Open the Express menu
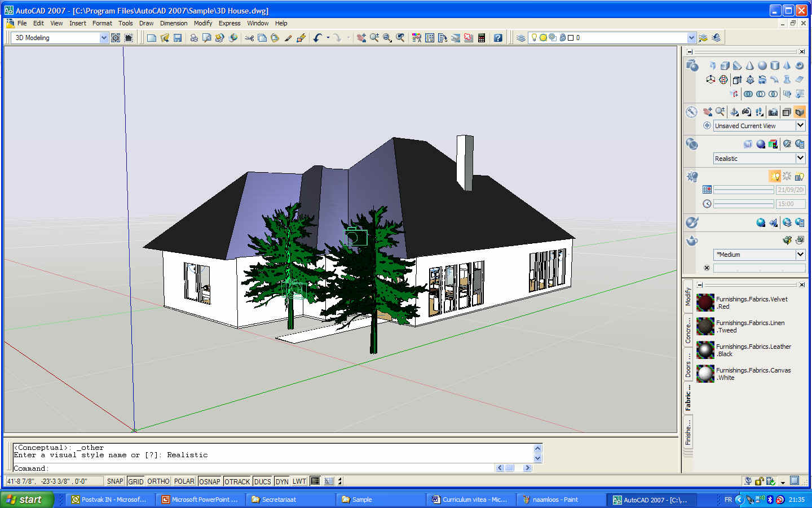The height and width of the screenshot is (508, 812). click(x=230, y=23)
